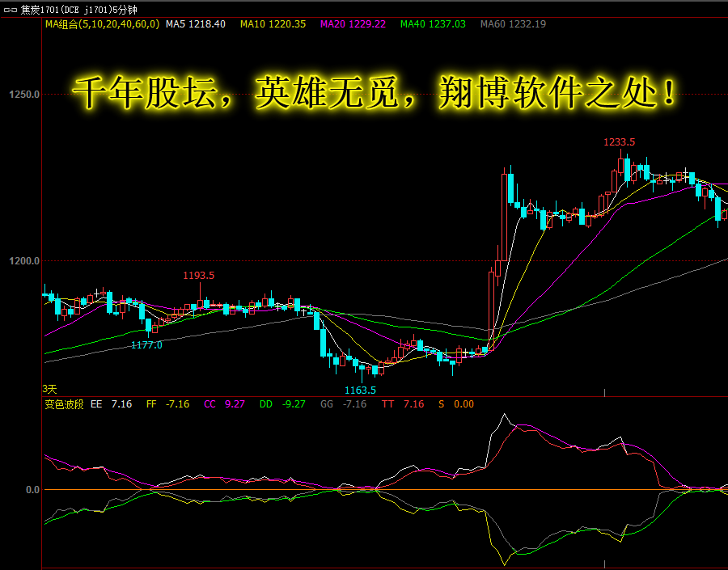
Task: Click the TT 7.16 indicator value
Action: click(x=403, y=404)
